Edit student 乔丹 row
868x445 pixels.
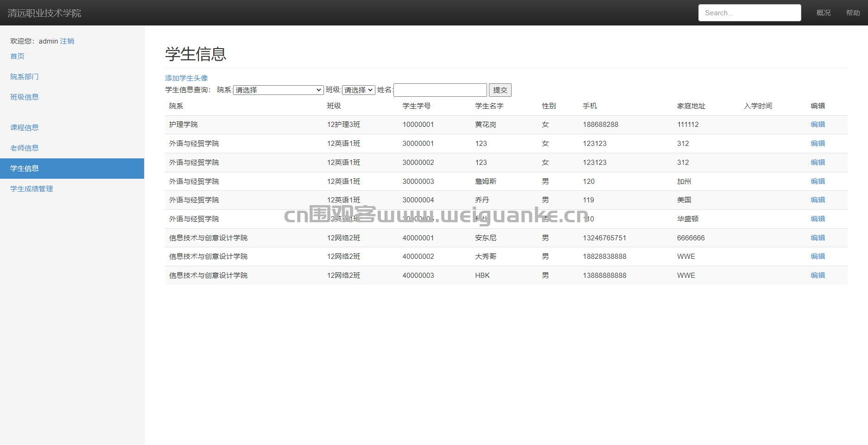click(817, 200)
